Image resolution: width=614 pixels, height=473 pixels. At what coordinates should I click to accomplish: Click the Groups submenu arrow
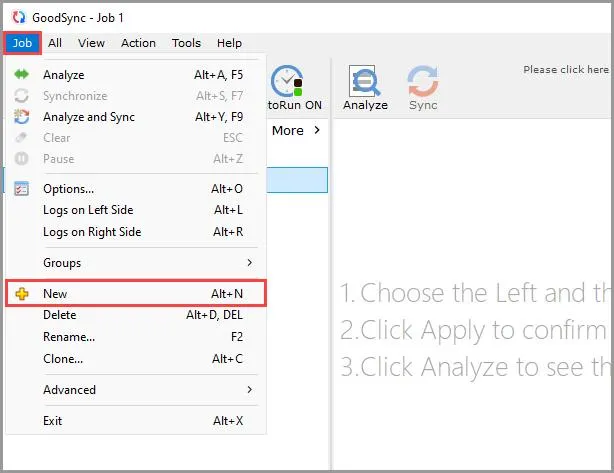[x=249, y=263]
